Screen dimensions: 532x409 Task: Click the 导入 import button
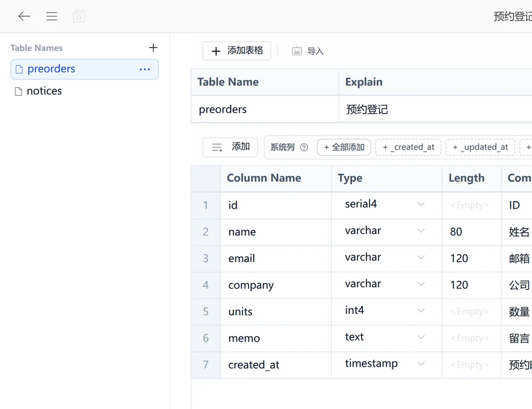(308, 51)
